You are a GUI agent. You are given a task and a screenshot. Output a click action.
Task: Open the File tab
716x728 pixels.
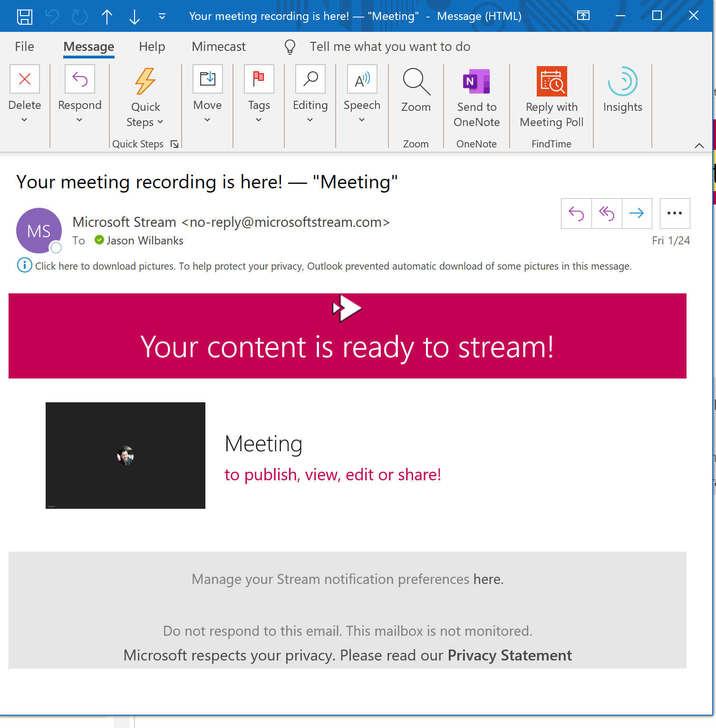tap(24, 47)
